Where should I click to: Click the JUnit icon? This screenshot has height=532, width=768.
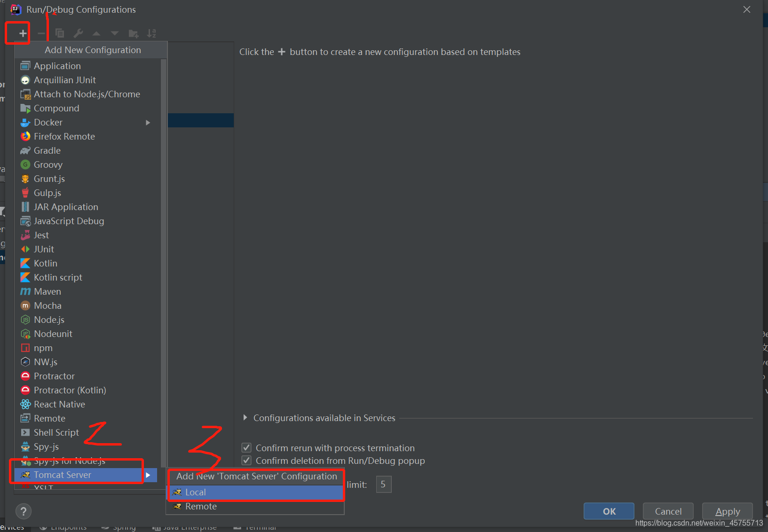tap(25, 249)
